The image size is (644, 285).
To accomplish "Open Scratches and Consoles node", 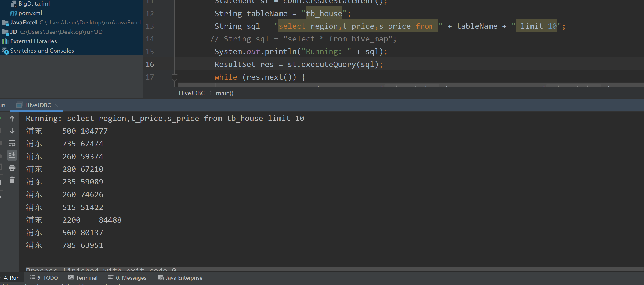I will [42, 51].
